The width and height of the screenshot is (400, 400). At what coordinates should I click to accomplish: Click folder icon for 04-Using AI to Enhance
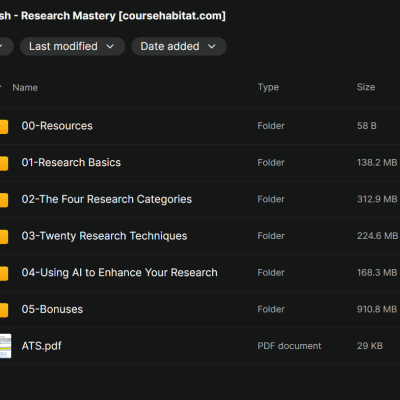[x=4, y=273]
